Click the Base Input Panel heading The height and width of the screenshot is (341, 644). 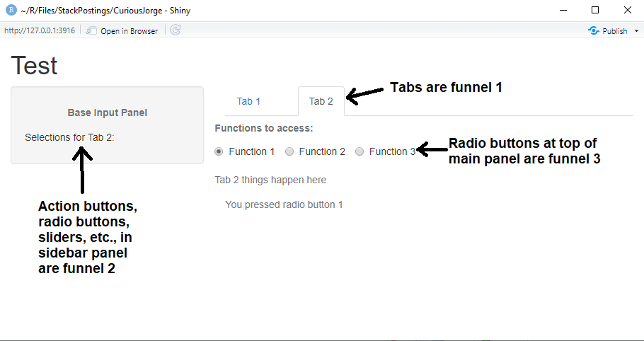pos(107,113)
